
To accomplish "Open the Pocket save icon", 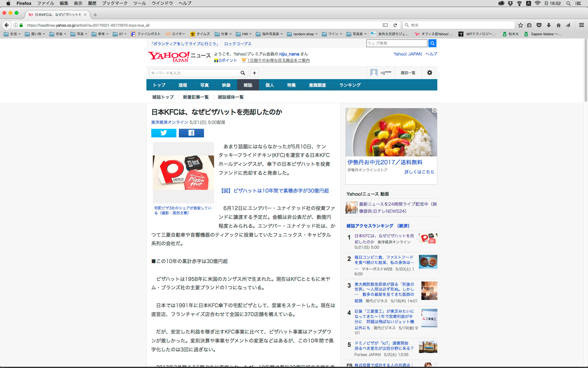I will coord(539,25).
